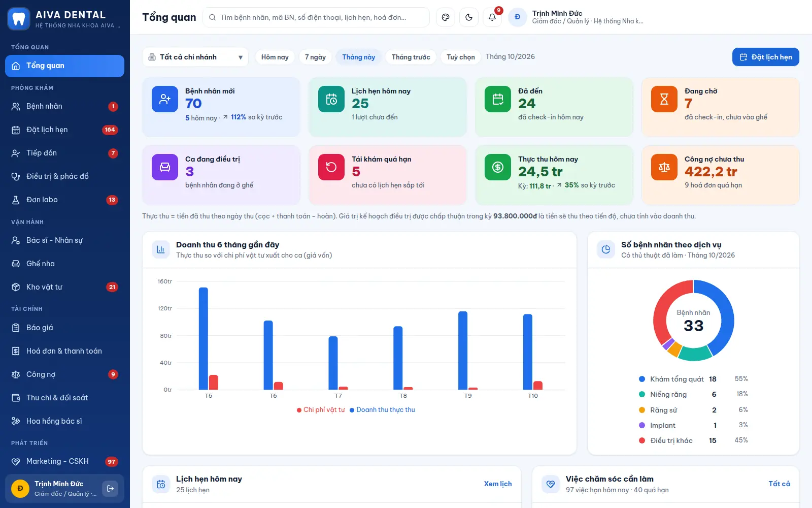Open the Bệnh nhân sidebar item

click(64, 106)
